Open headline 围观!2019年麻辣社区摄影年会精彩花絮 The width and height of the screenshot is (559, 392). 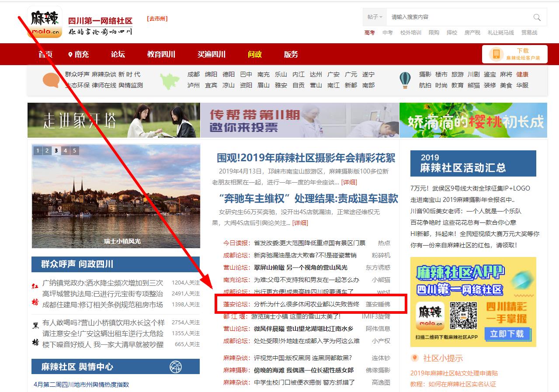click(x=306, y=158)
